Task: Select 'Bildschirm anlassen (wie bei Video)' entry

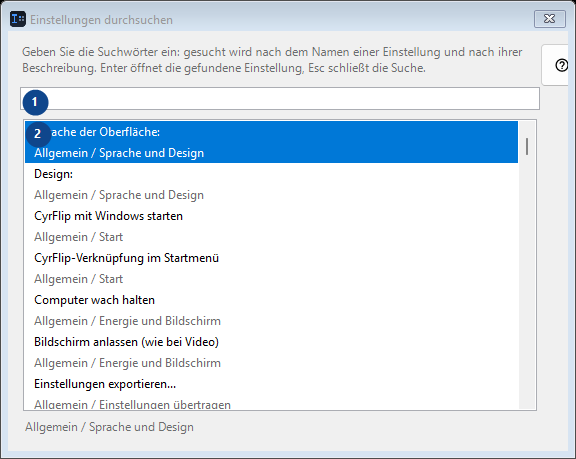Action: 271,352
